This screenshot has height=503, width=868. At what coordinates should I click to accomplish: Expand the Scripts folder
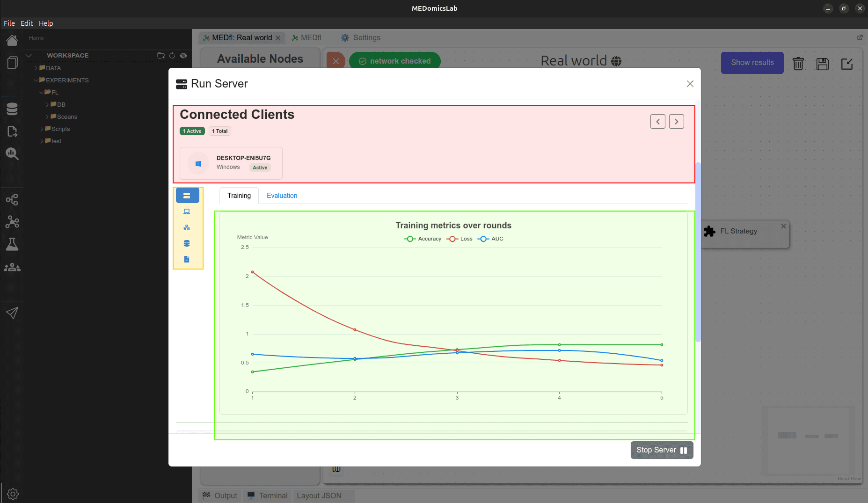pyautogui.click(x=59, y=129)
